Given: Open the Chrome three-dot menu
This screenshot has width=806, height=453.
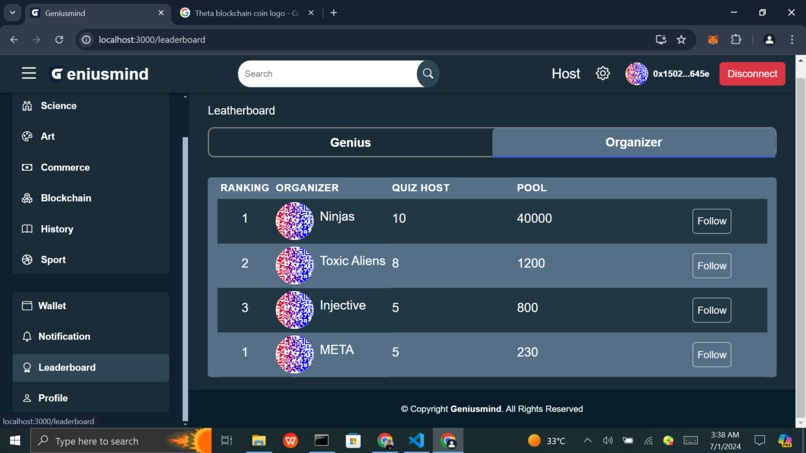Looking at the screenshot, I should (792, 40).
